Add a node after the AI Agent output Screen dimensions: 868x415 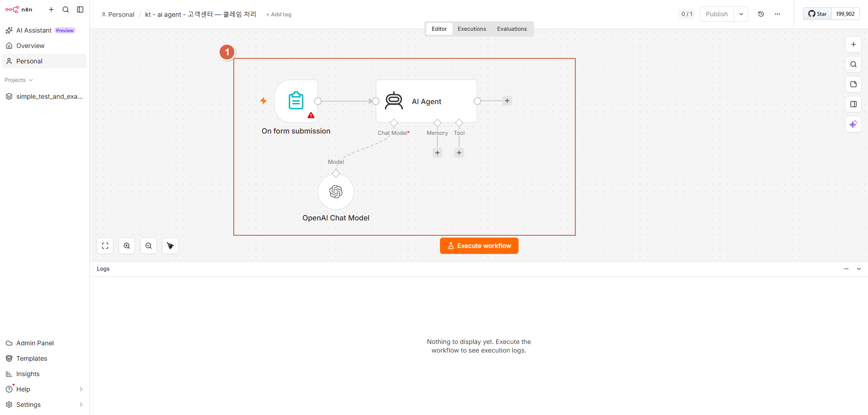[507, 101]
